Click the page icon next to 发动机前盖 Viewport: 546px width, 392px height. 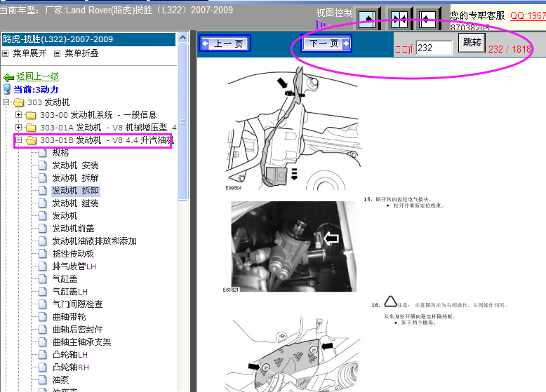[x=43, y=229]
